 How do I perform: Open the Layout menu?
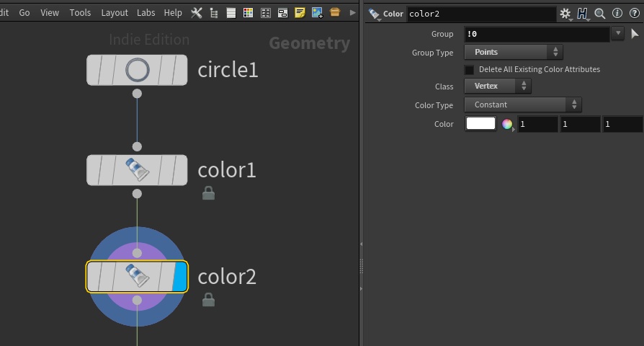[115, 13]
